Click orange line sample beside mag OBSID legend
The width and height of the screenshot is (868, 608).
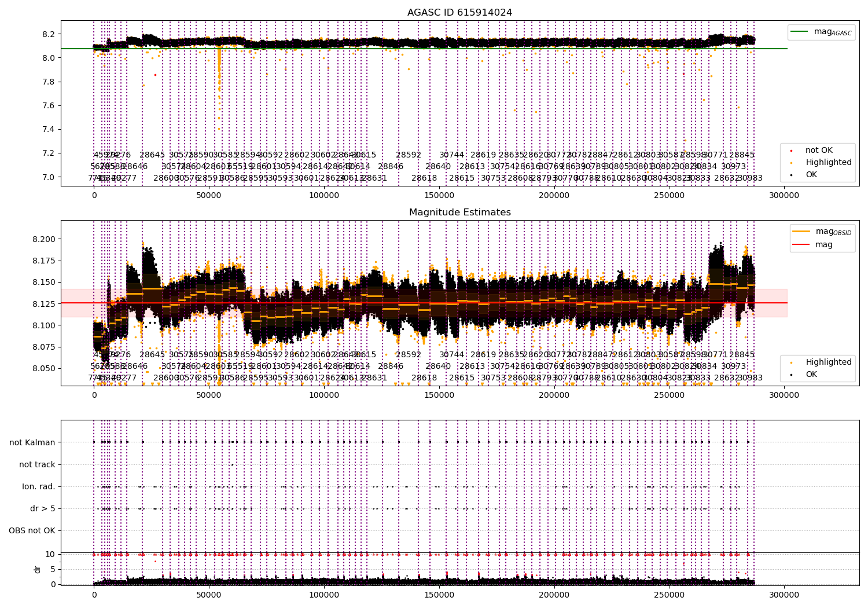[x=801, y=232]
